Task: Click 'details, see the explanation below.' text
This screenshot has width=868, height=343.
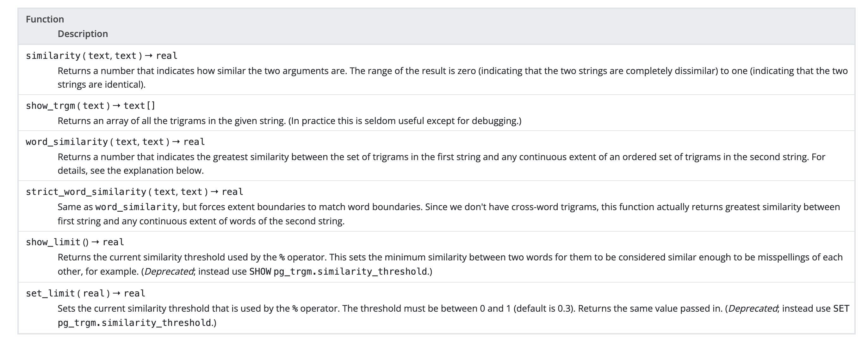Action: coord(130,171)
